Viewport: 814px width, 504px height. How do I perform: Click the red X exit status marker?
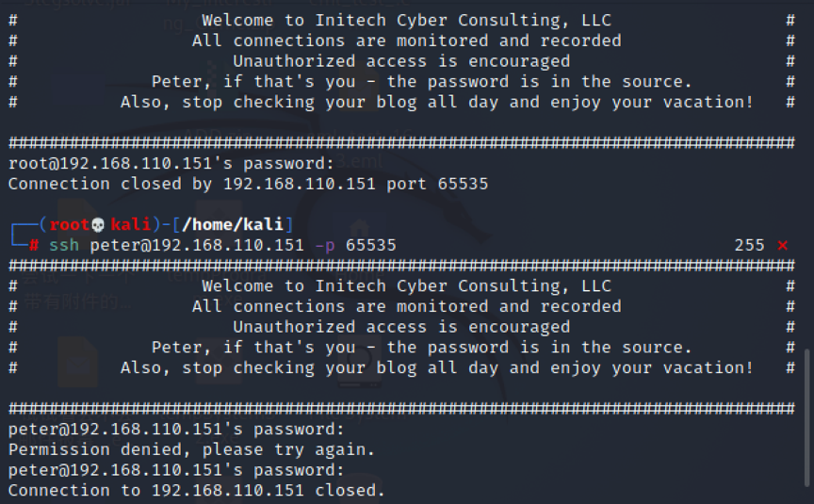[x=782, y=245]
